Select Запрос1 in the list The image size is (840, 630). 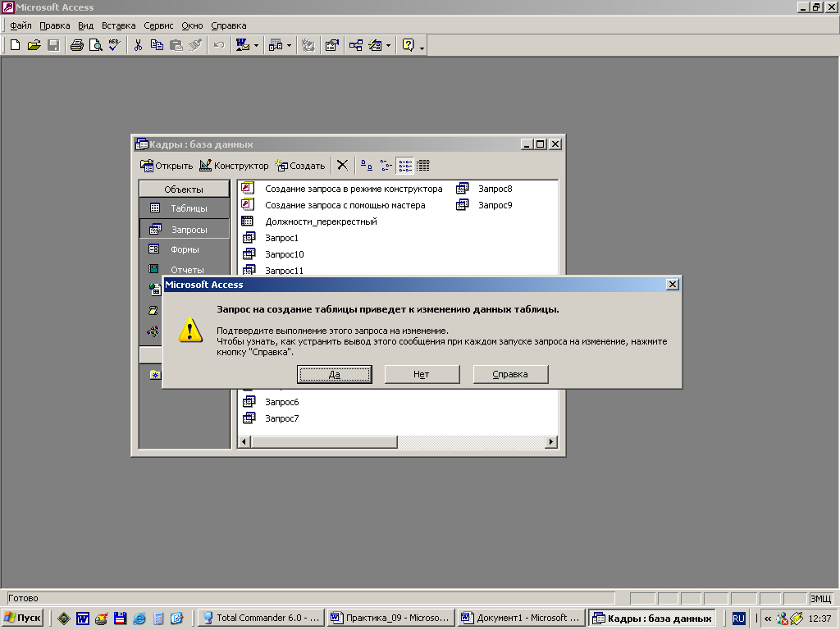270,238
